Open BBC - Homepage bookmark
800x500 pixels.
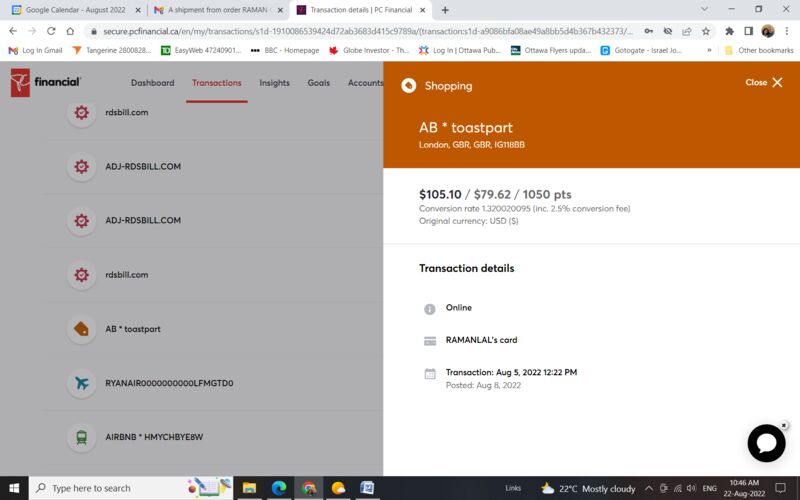pos(285,50)
